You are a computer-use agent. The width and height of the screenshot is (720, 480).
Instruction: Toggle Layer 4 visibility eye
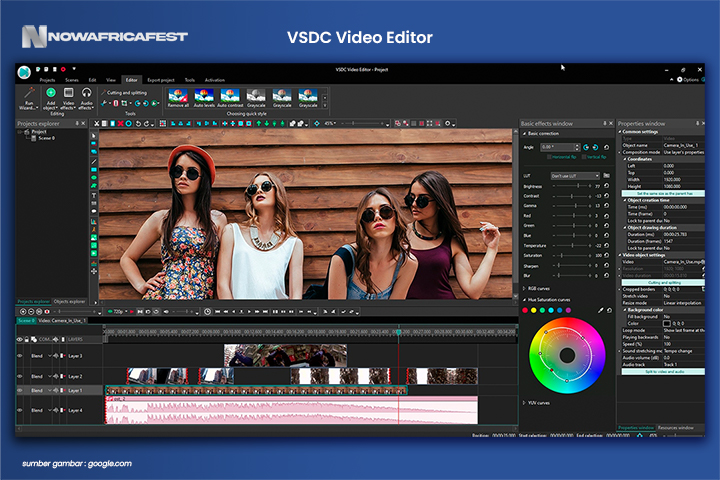click(20, 410)
